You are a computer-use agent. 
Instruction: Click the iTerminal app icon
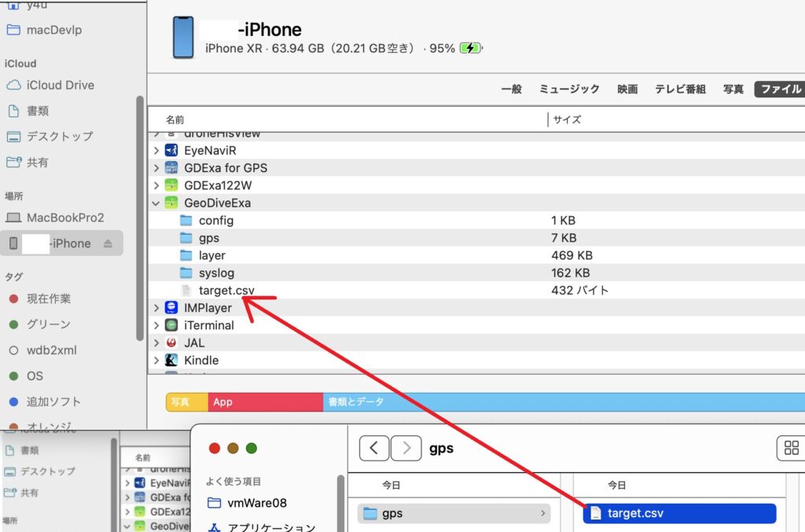[171, 325]
